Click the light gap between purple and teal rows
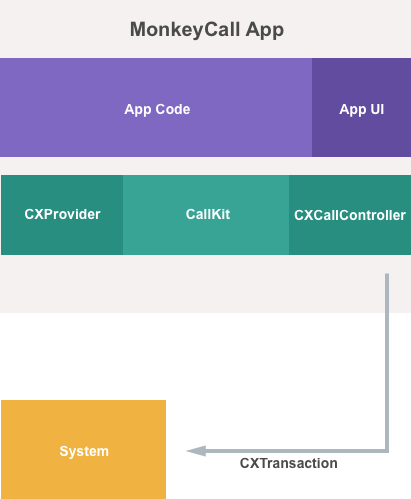The image size is (411, 499). [x=205, y=166]
